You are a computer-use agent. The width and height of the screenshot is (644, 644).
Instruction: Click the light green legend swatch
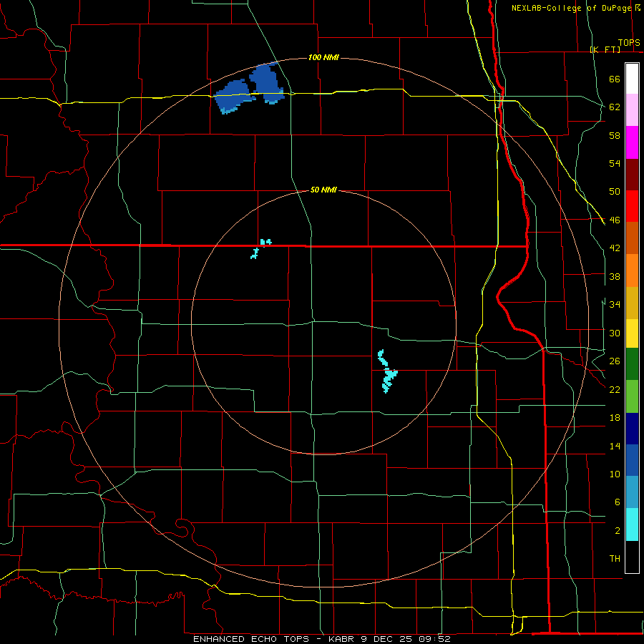pyautogui.click(x=632, y=396)
